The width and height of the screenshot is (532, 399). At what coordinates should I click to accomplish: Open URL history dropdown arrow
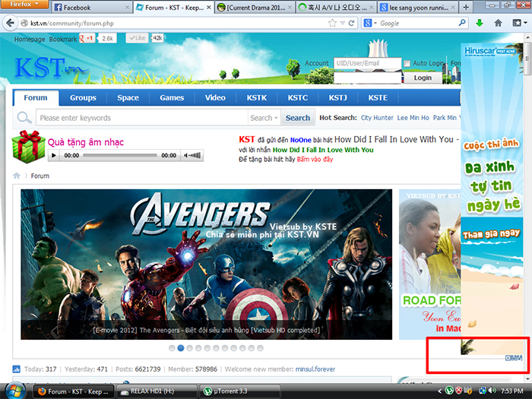coord(342,23)
